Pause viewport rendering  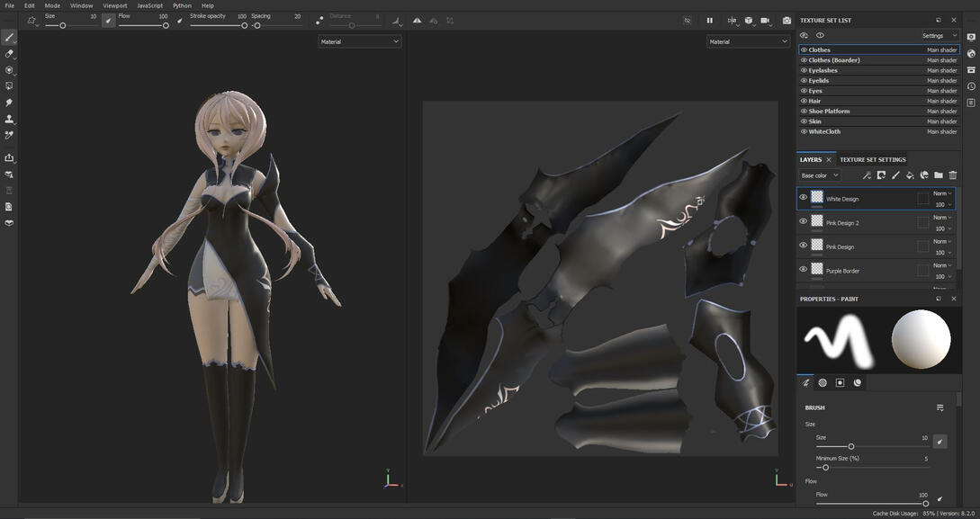[709, 21]
